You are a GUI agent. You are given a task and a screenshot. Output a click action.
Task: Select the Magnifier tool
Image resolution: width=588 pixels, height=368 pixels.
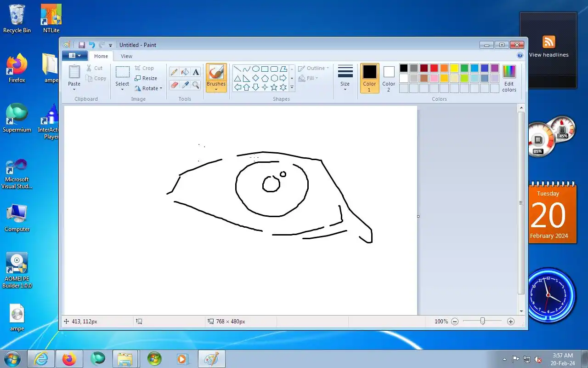[x=196, y=85]
